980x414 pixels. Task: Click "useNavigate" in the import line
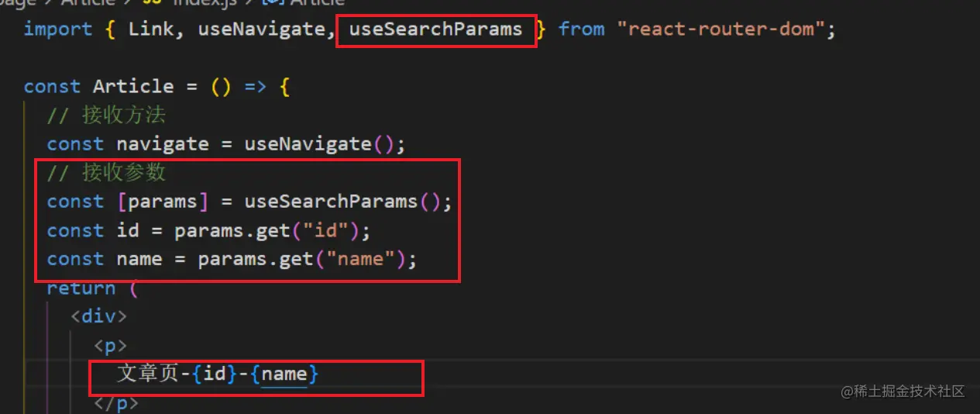262,29
